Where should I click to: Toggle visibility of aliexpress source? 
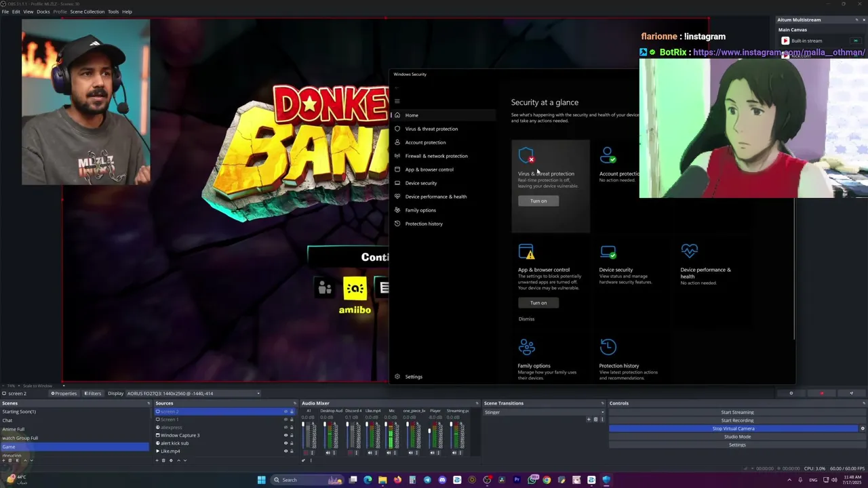pos(285,428)
